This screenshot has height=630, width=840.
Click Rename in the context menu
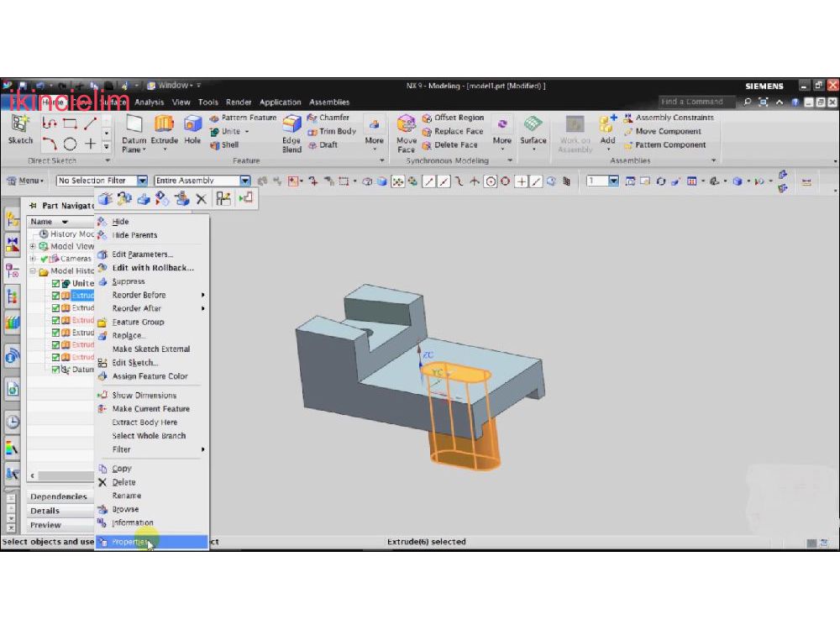tap(151, 496)
